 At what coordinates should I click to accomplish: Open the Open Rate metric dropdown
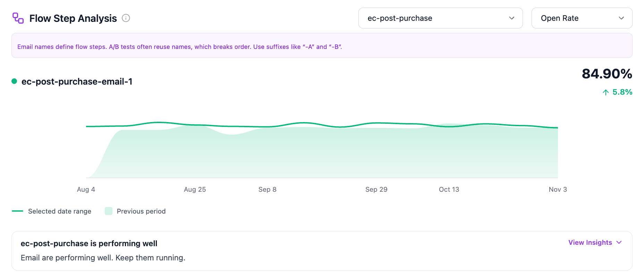click(582, 18)
